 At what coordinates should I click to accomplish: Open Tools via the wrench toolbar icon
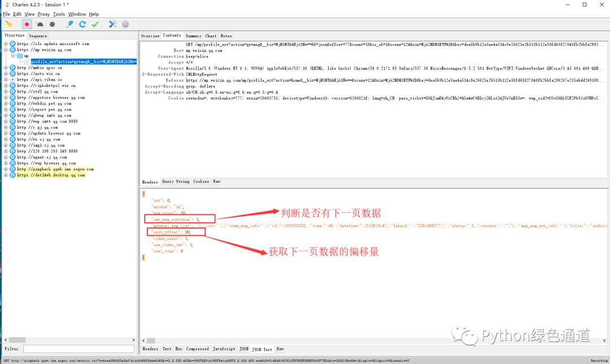pyautogui.click(x=112, y=24)
